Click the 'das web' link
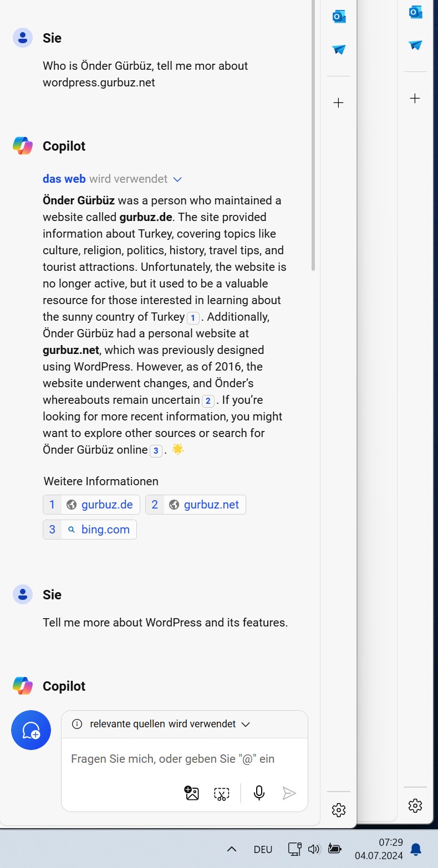 click(x=64, y=179)
